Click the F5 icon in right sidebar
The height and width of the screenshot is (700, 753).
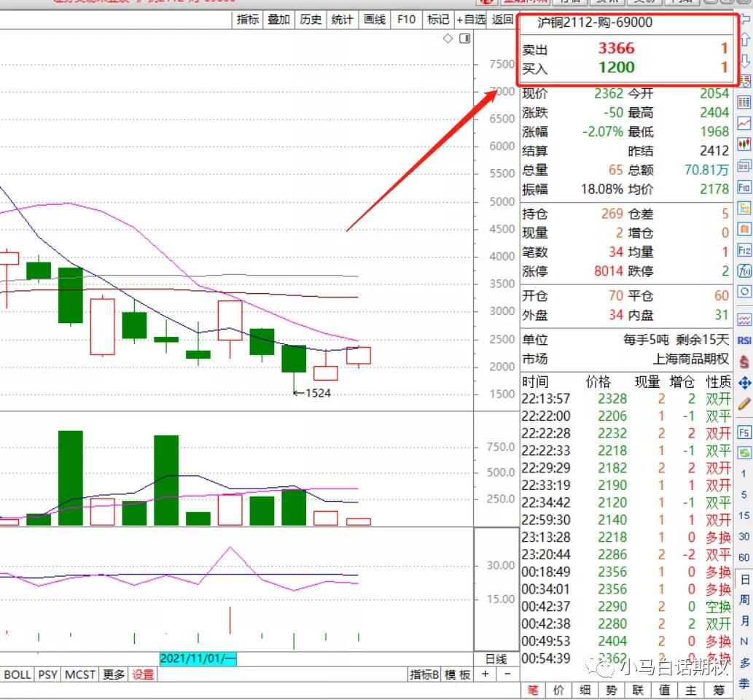[x=744, y=432]
